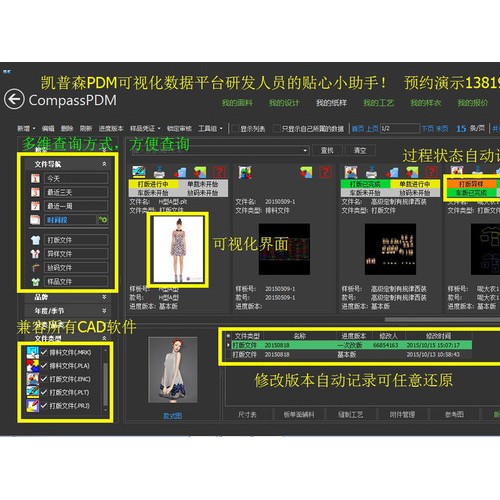This screenshot has width=500, height=500.
Task: Open the 样品凭证 dropdown
Action: 145,128
